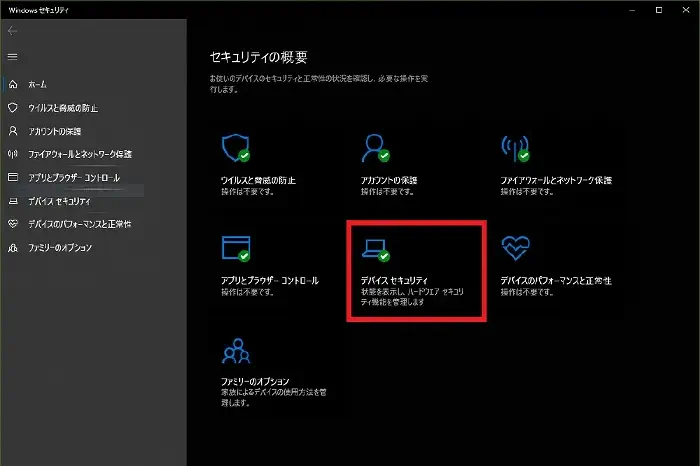This screenshot has width=700, height=466.
Task: Select ウイルスと脅威の防止 in the sidebar
Action: [63, 108]
